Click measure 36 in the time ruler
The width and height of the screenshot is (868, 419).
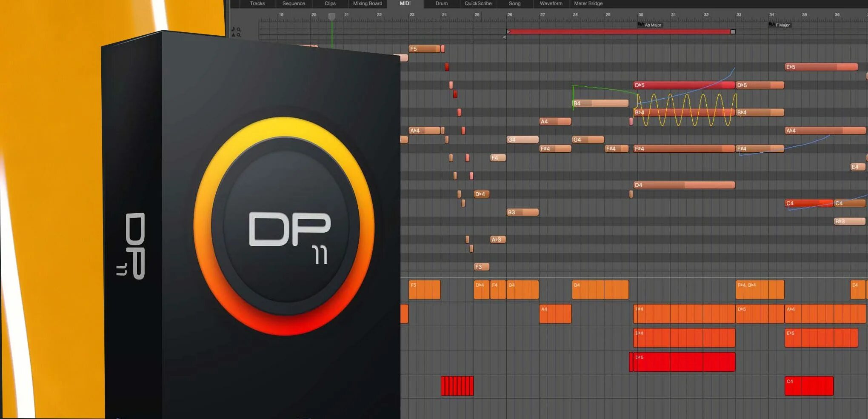click(x=837, y=15)
